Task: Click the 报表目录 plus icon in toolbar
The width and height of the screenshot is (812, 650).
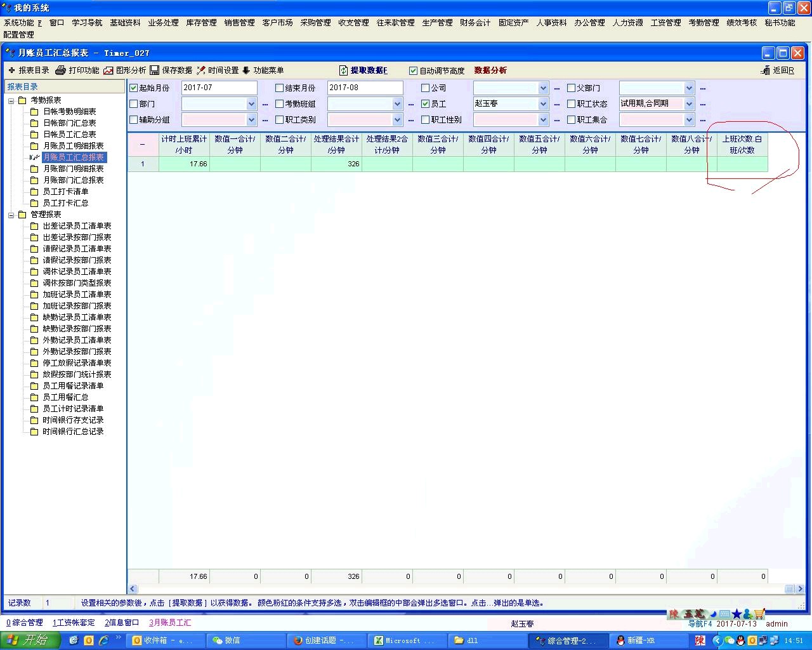Action: coord(11,70)
